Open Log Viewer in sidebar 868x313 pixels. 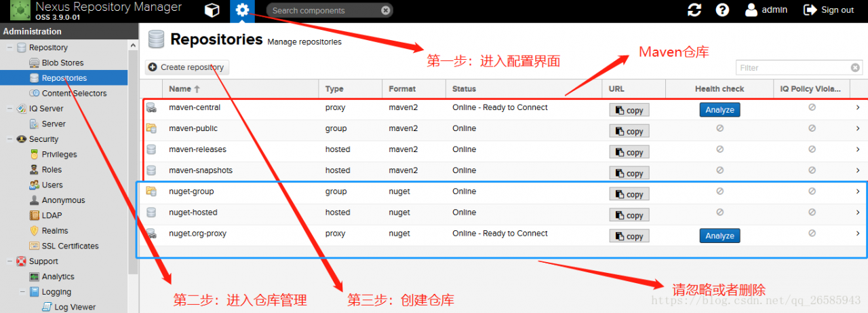click(x=75, y=307)
